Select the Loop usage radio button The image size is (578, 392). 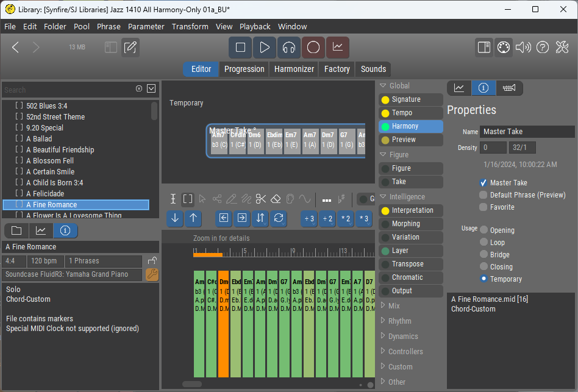click(484, 243)
